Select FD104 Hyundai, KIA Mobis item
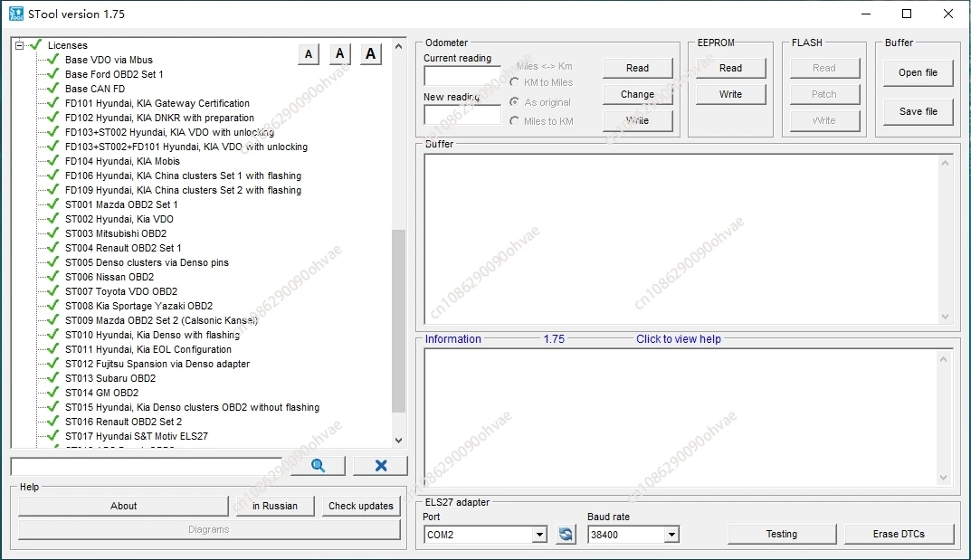971x560 pixels. (122, 161)
